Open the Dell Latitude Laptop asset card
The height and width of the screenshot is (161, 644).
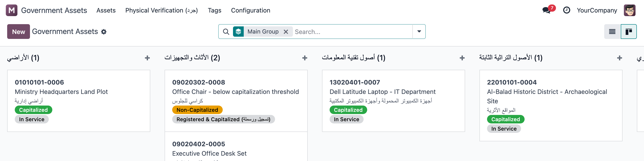393,101
